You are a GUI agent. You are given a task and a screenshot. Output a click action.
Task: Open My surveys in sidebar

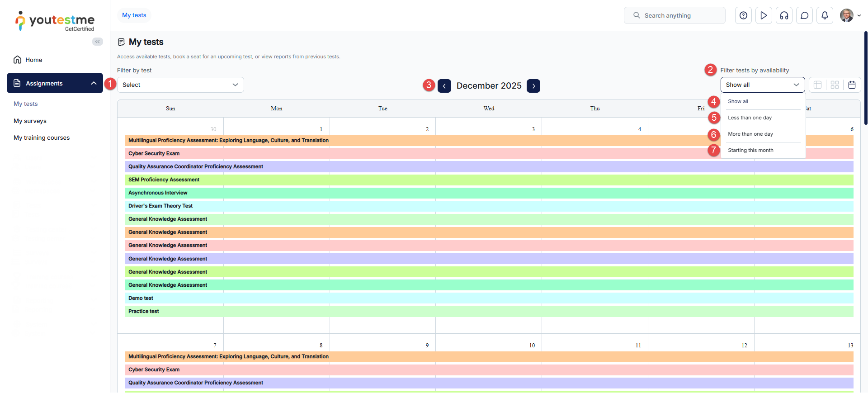click(30, 121)
